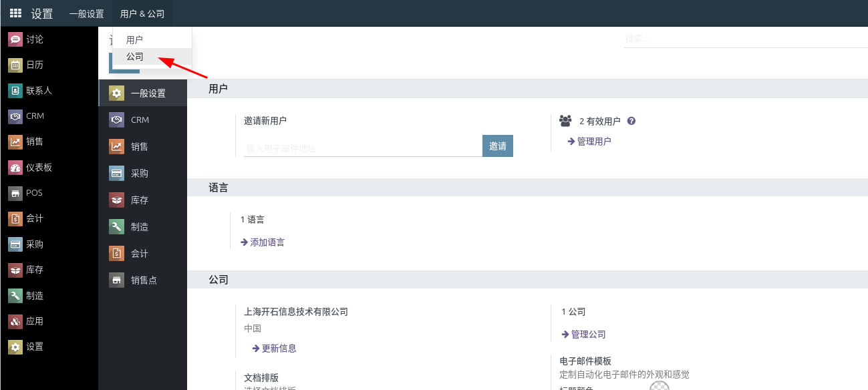The width and height of the screenshot is (868, 390).
Task: Click the company name 上海开石信息技术有限公司
Action: [296, 312]
